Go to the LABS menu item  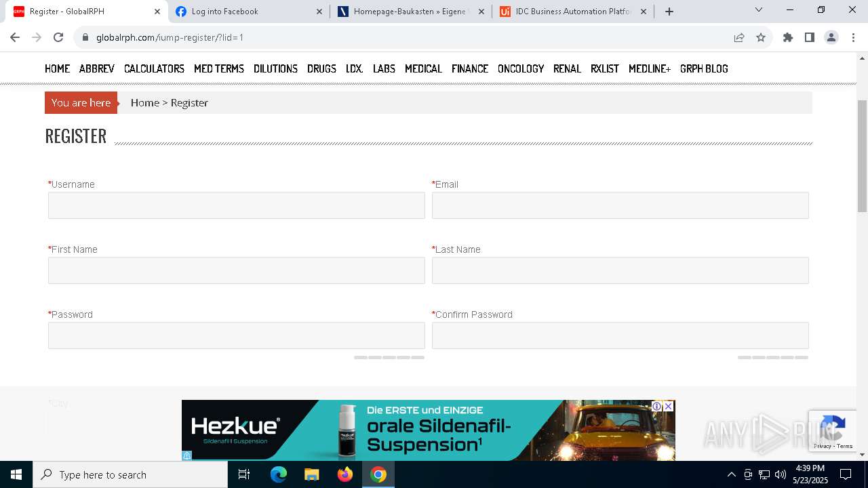384,68
